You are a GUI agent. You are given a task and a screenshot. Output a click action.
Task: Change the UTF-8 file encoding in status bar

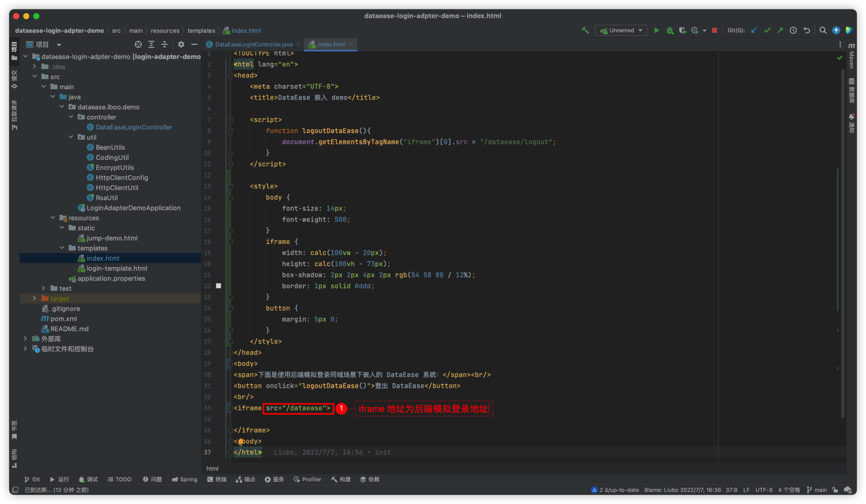click(764, 490)
